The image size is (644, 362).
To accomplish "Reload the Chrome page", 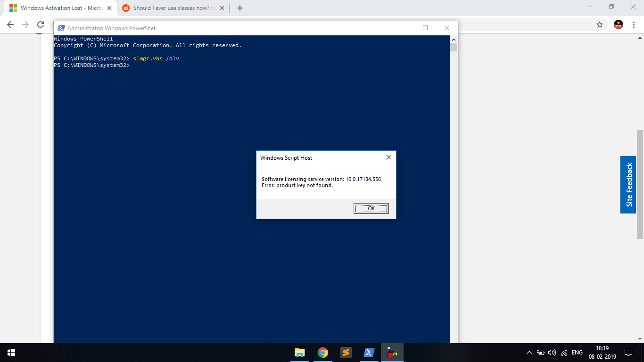I will (x=41, y=25).
